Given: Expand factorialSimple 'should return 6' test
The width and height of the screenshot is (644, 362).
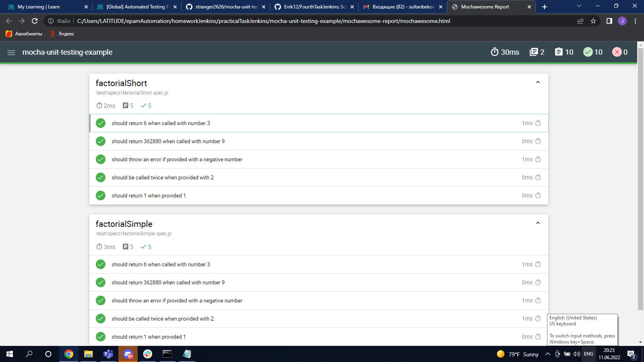Looking at the screenshot, I should [x=319, y=264].
